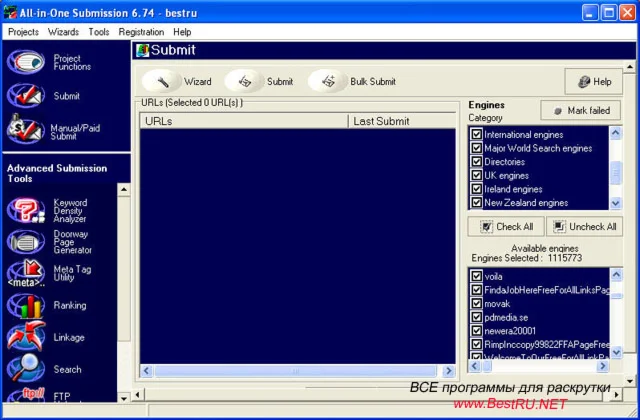Open FTP tool icon
Screen dimensions: 640x420
[x=26, y=395]
